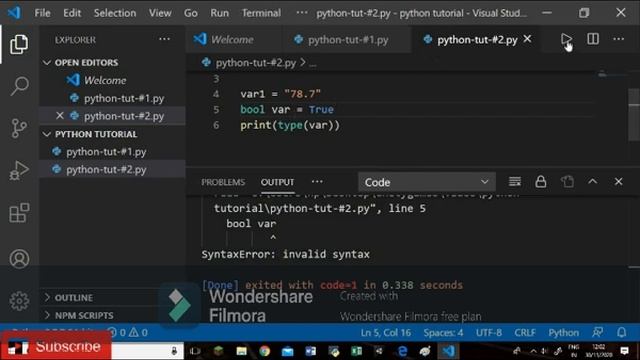Close python-tut-#2.py in Open Editors

coord(60,116)
